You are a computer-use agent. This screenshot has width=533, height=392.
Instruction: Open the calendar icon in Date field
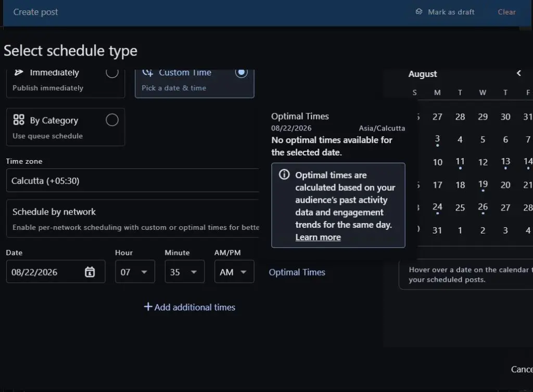(90, 272)
